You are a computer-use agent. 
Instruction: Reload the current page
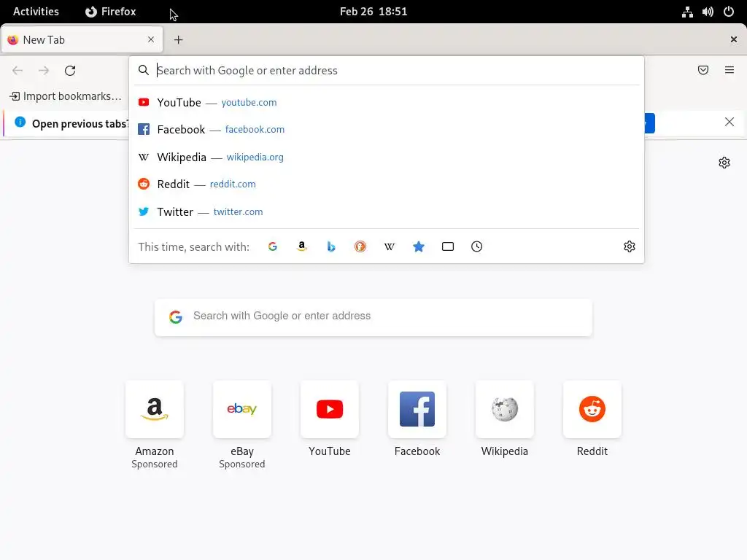[x=70, y=71]
